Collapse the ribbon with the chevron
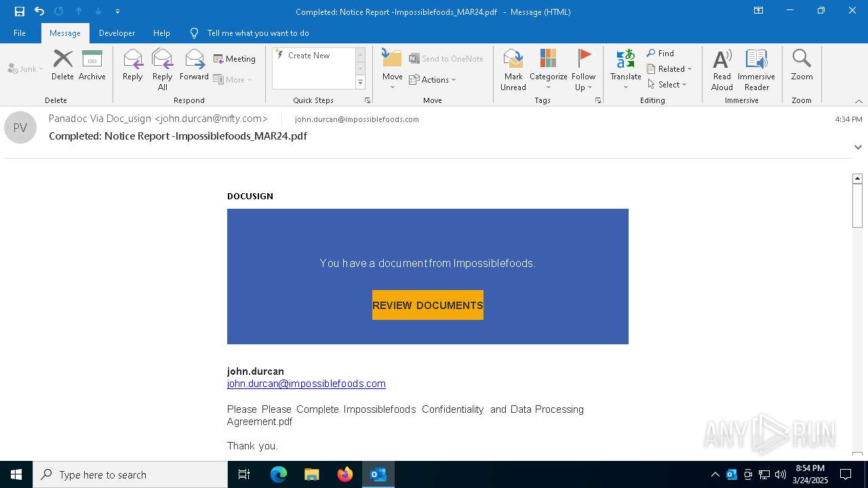The height and width of the screenshot is (488, 868). (x=859, y=101)
